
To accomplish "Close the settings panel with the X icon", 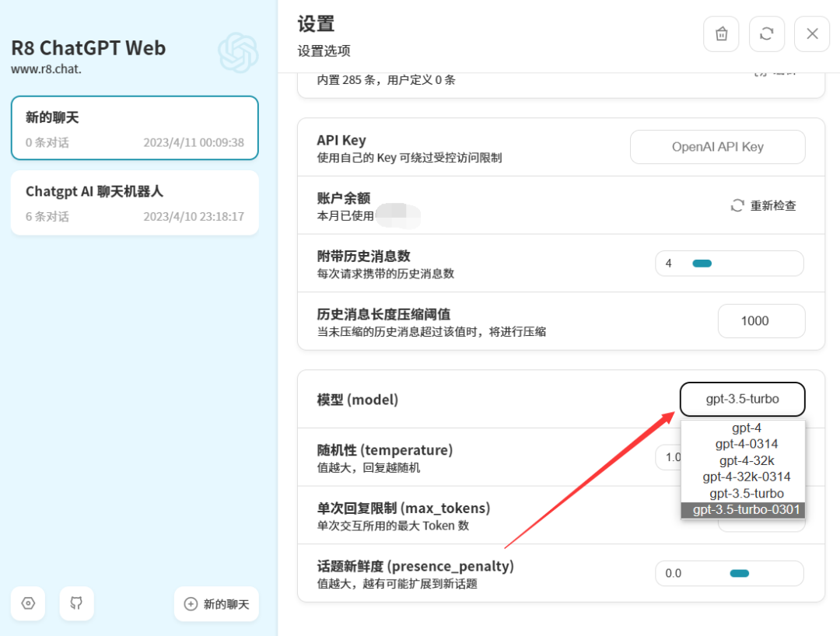I will [x=812, y=34].
